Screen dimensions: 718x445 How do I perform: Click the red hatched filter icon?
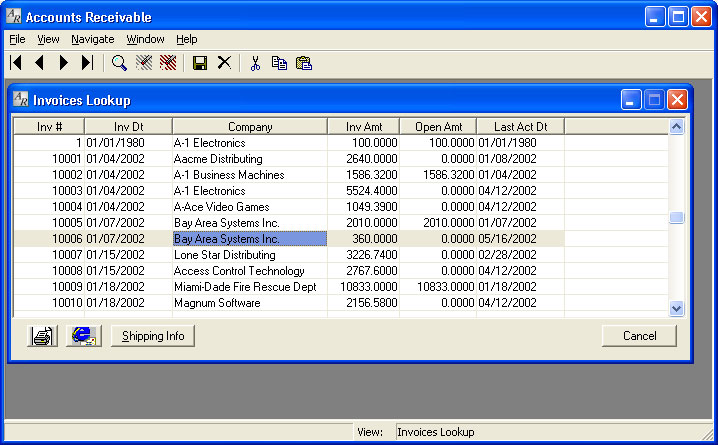(168, 63)
